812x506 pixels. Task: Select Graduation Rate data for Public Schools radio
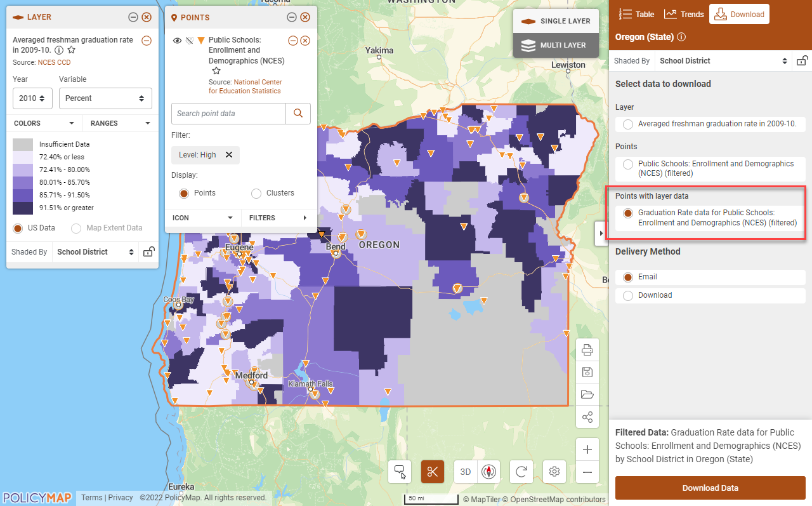point(628,213)
